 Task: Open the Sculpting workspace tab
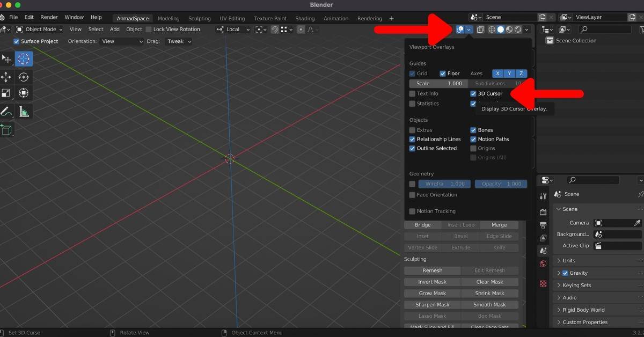click(199, 18)
